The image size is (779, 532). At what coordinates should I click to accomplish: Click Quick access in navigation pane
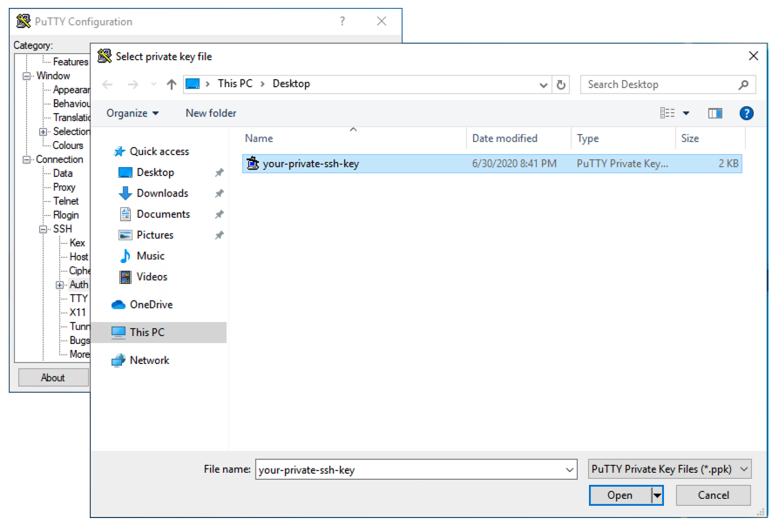coord(159,152)
